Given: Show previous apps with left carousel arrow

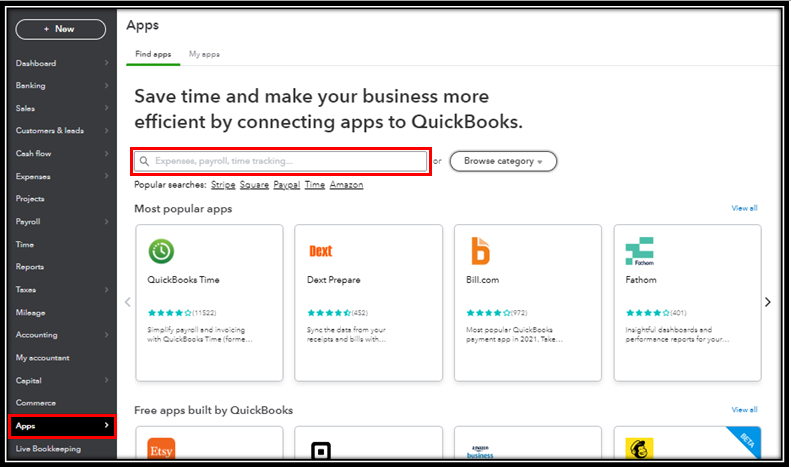Looking at the screenshot, I should tap(128, 302).
